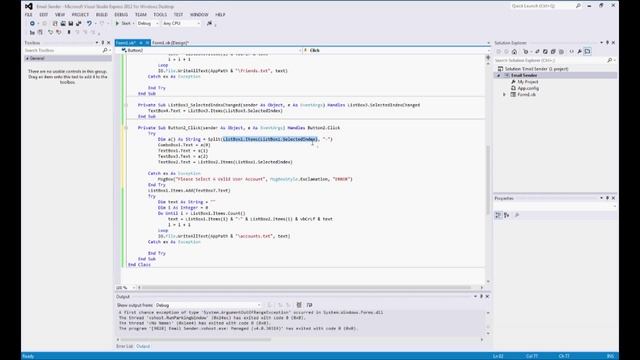Screen dimensions: 640x360
Task: Click the Navigate Backward toolbar icon
Action: [x=32, y=24]
